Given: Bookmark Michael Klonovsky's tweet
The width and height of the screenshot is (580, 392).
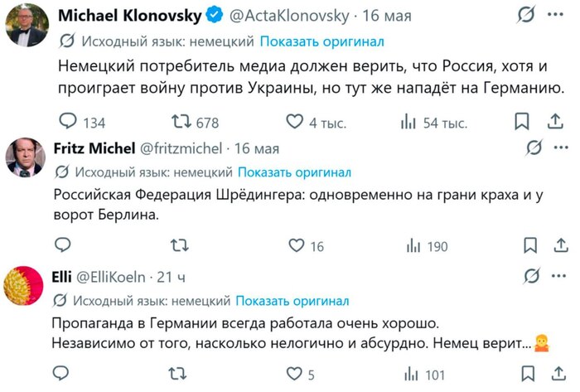Looking at the screenshot, I should tap(521, 121).
